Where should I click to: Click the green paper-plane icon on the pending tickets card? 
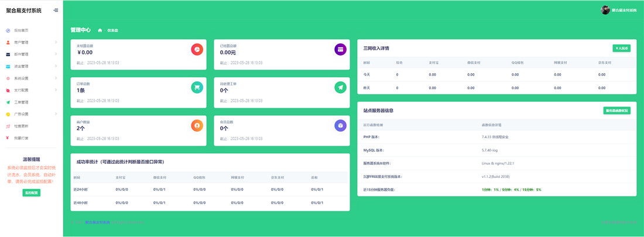pos(341,88)
